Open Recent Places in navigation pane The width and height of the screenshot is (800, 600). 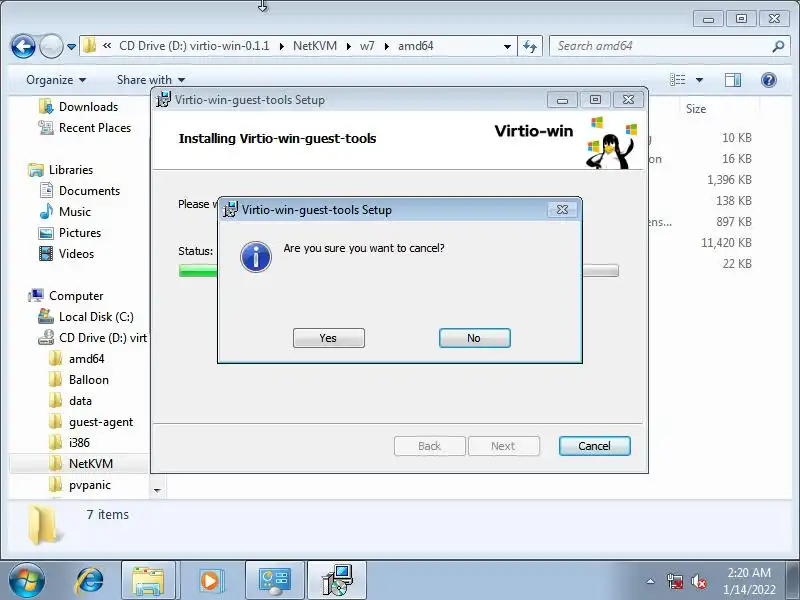pyautogui.click(x=95, y=128)
